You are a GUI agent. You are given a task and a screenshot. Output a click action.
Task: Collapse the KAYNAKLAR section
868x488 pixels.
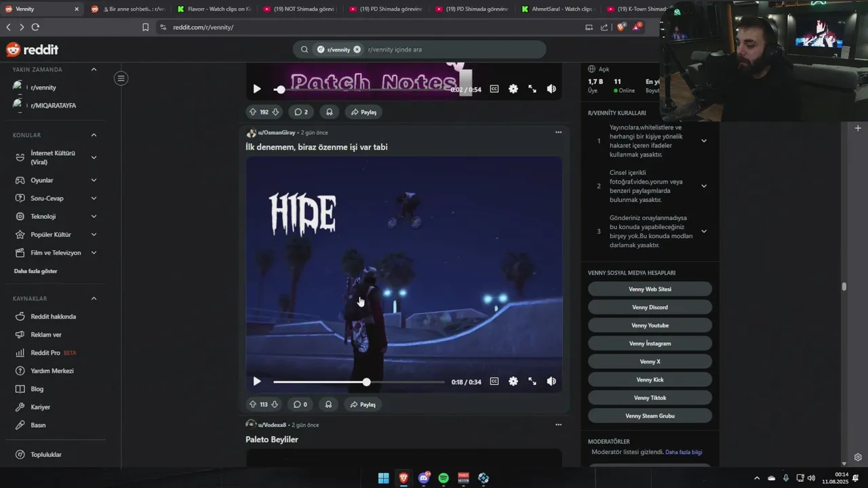pyautogui.click(x=94, y=298)
